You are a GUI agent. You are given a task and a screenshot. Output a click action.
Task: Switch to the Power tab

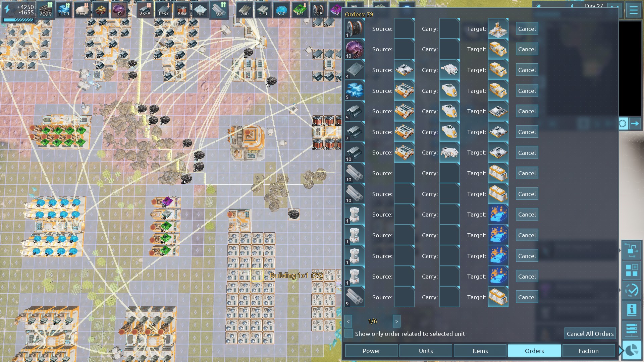[x=371, y=351]
